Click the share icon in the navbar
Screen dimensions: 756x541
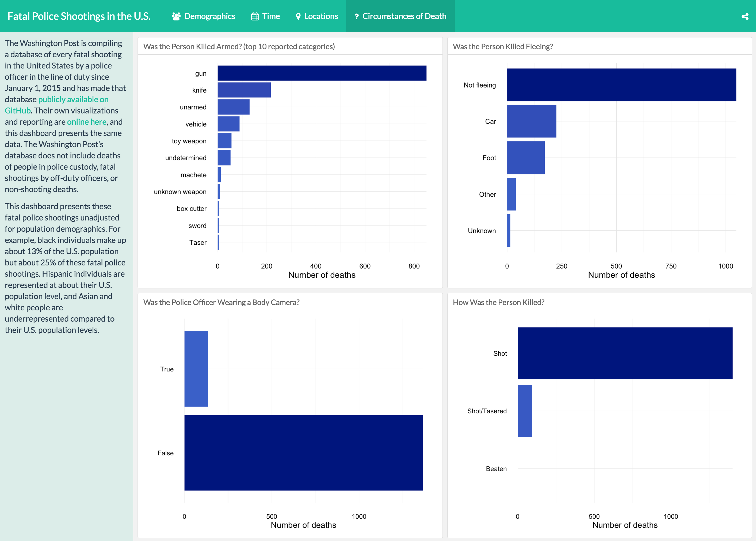(x=745, y=16)
